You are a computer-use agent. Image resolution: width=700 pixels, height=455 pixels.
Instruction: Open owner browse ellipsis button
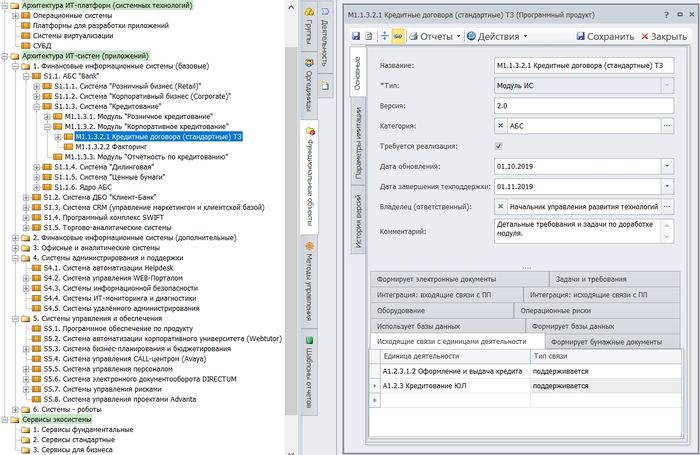667,205
